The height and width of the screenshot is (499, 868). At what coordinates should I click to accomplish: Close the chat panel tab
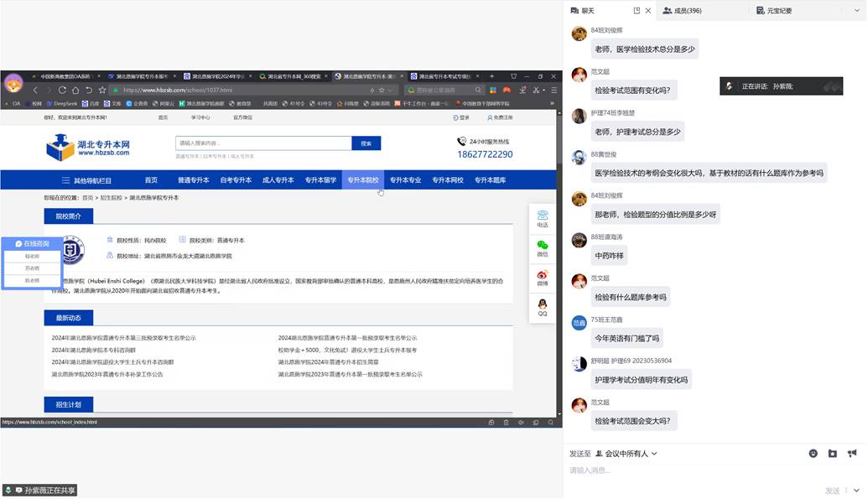[x=648, y=11]
